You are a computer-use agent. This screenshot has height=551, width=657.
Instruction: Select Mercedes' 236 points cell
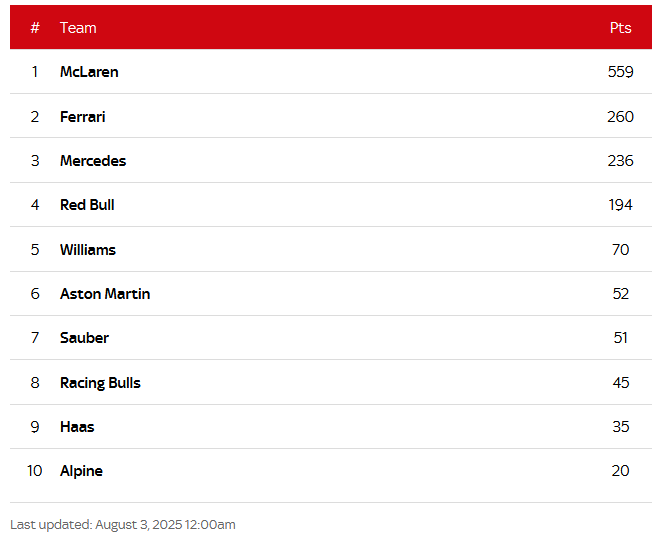pos(620,160)
